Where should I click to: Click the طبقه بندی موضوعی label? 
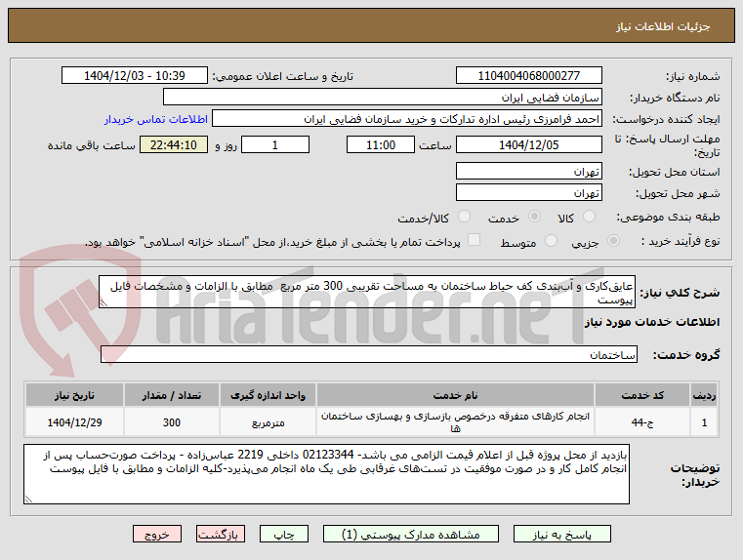coord(668,217)
